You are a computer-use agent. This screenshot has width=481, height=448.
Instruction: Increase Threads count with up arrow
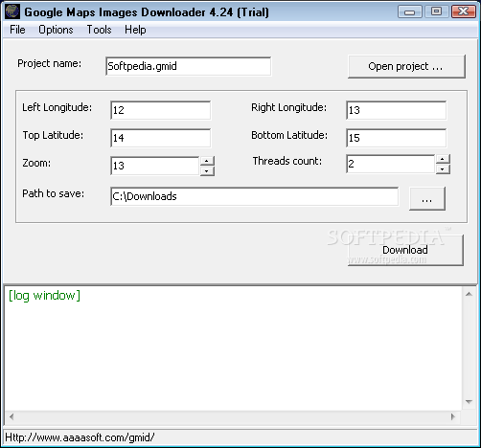443,159
